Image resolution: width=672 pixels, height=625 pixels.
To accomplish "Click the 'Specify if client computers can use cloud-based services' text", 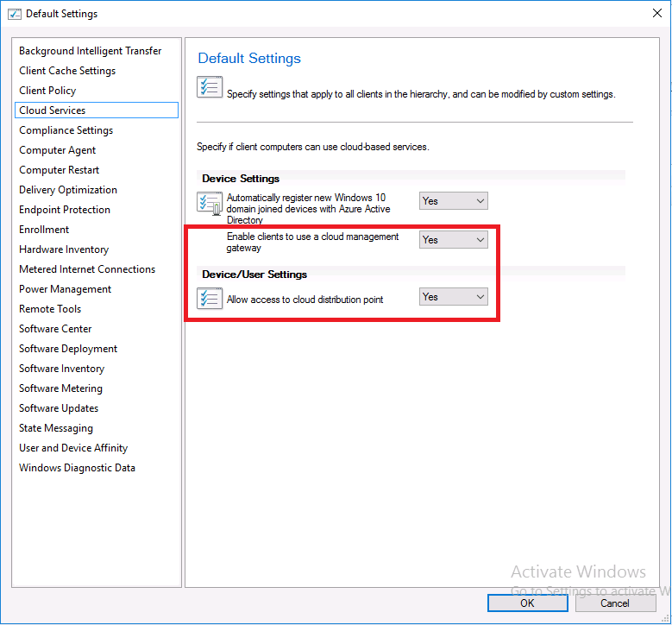I will coord(313,147).
